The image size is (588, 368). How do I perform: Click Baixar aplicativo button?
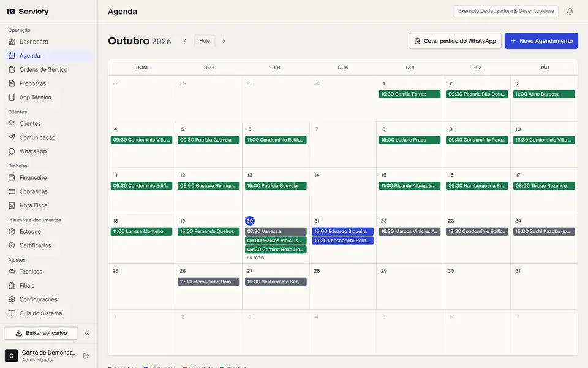click(x=41, y=333)
